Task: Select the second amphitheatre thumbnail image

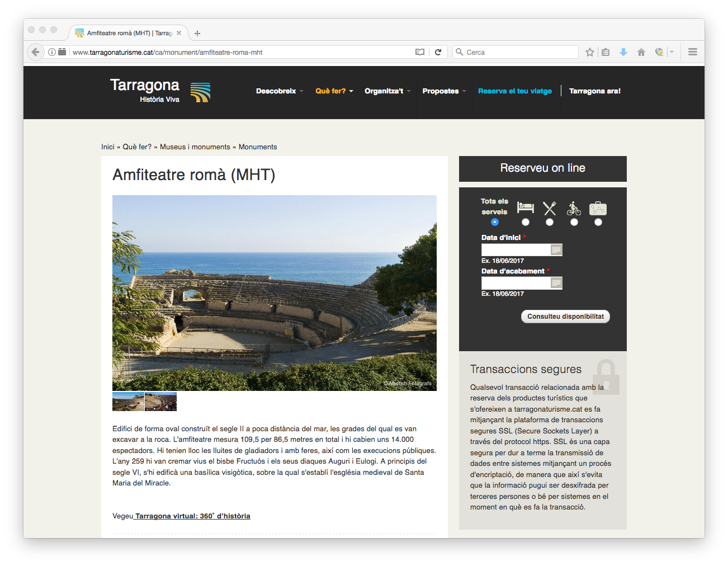Action: 161,402
